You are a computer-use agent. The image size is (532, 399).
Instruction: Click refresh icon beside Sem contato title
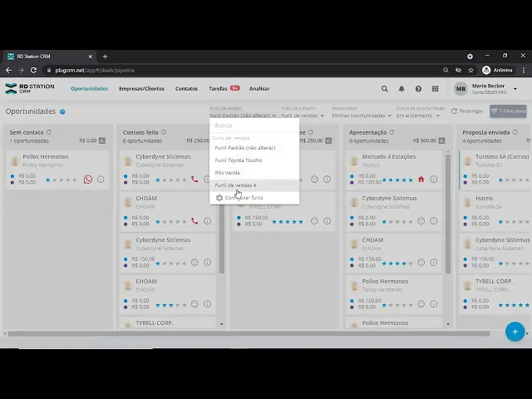[49, 132]
